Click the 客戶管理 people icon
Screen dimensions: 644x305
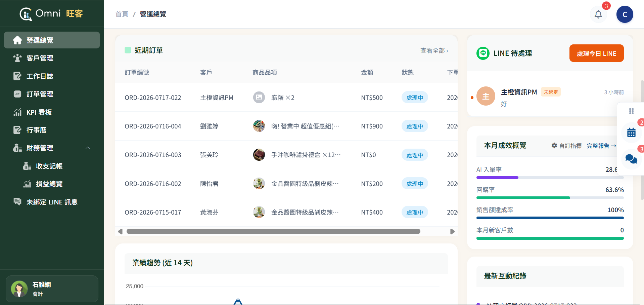pos(17,58)
